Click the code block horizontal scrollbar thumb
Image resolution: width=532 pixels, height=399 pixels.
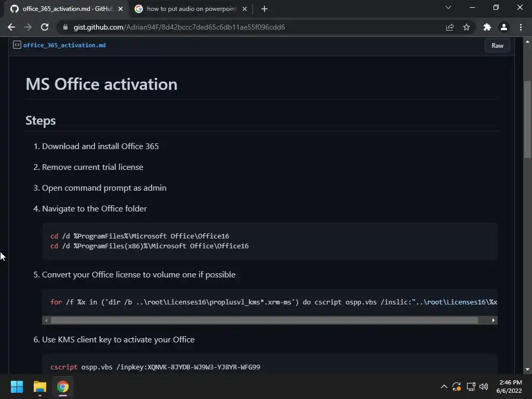point(264,320)
